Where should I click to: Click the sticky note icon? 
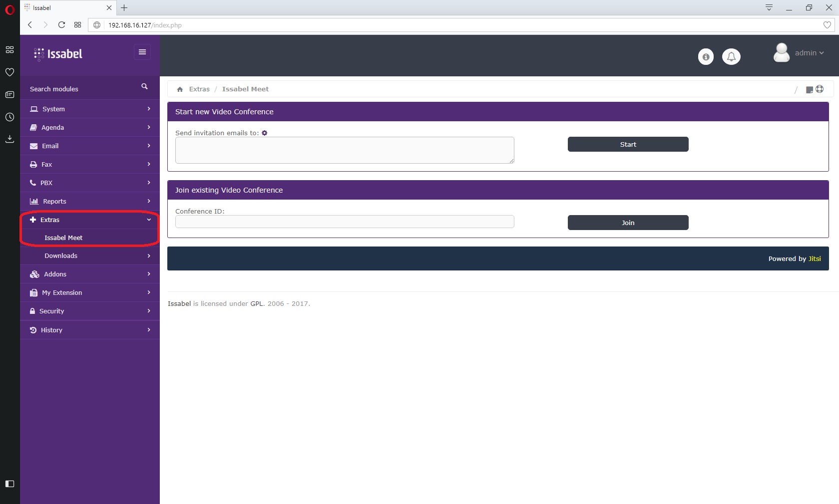tap(809, 90)
